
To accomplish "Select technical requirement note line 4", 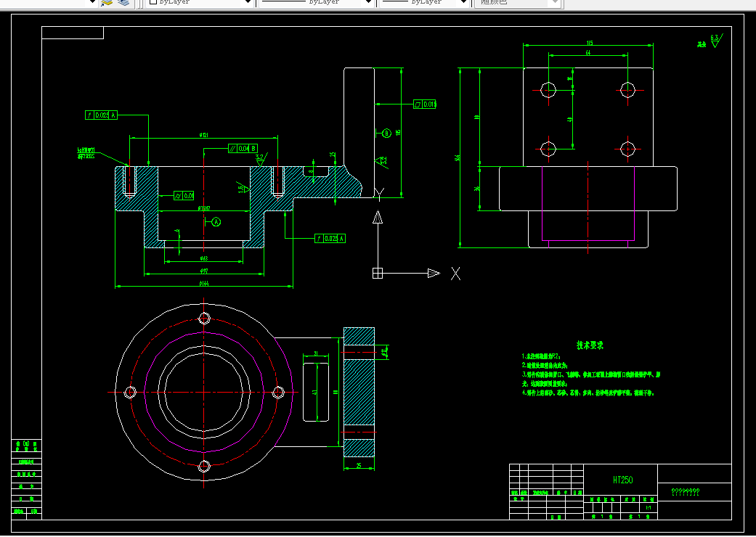I will [x=588, y=393].
